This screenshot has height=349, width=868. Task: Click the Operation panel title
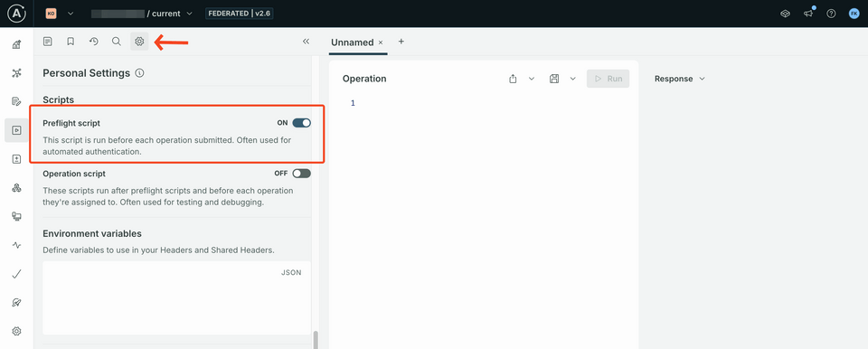click(364, 79)
